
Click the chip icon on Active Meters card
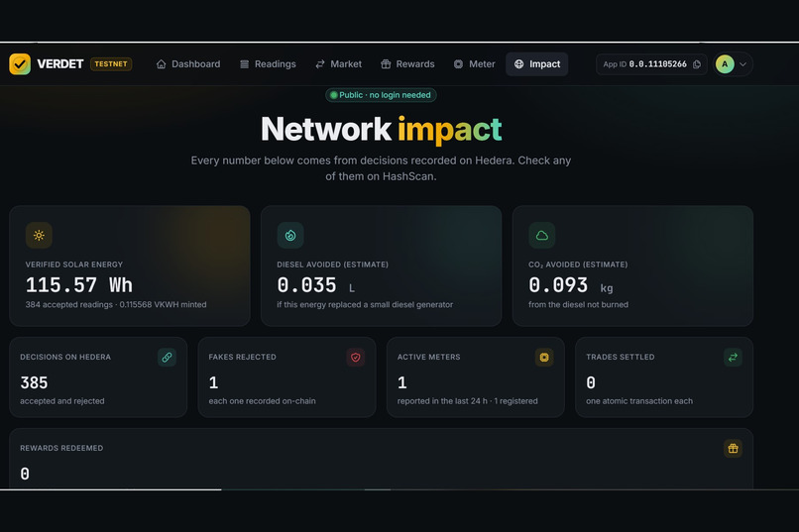tap(544, 358)
